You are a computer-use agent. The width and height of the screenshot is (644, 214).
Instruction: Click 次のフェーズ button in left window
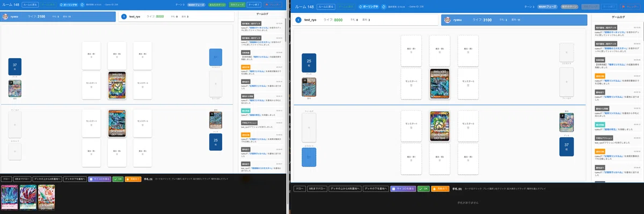(x=237, y=4)
